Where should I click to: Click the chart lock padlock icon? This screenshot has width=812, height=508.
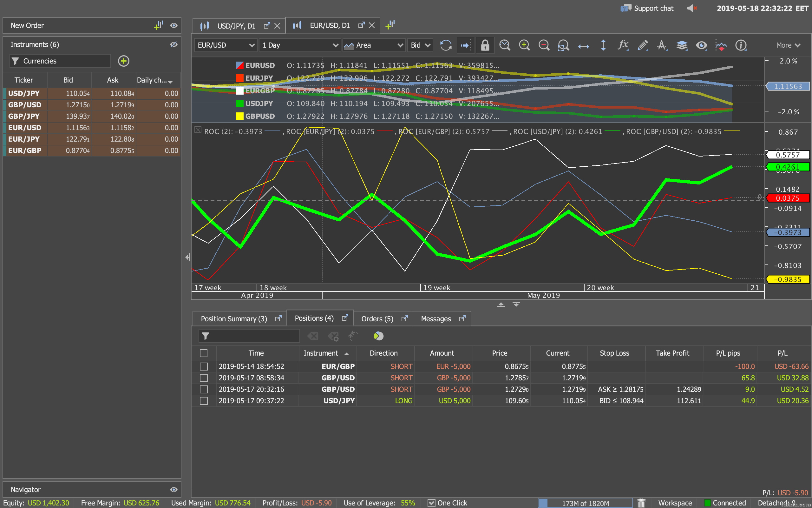[485, 45]
